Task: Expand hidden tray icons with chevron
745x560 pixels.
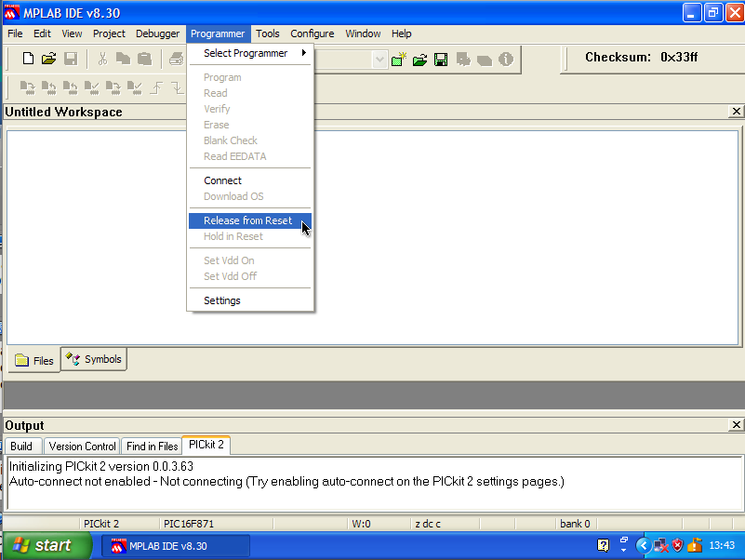Action: [x=644, y=545]
